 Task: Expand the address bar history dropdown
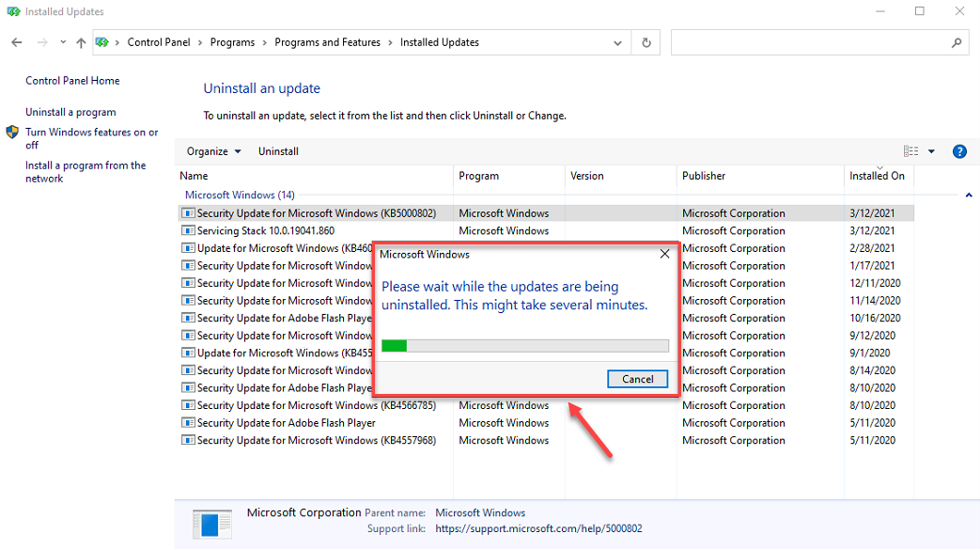(x=617, y=42)
